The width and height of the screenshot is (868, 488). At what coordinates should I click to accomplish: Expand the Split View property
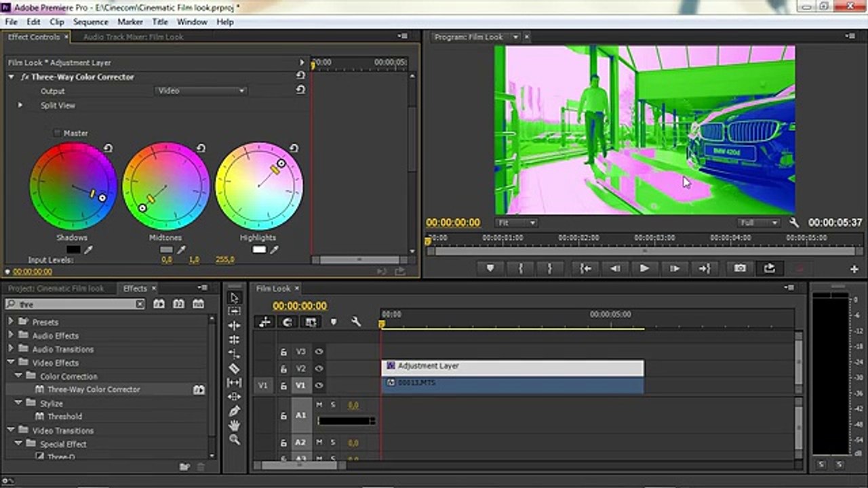pyautogui.click(x=20, y=105)
